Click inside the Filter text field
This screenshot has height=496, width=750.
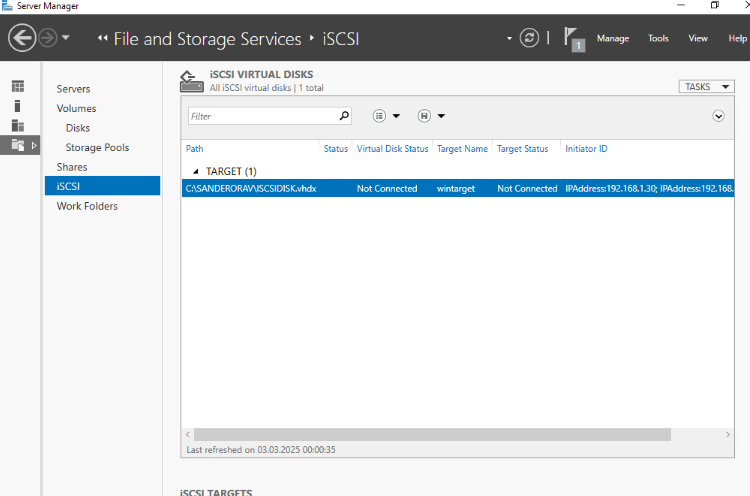coord(262,116)
